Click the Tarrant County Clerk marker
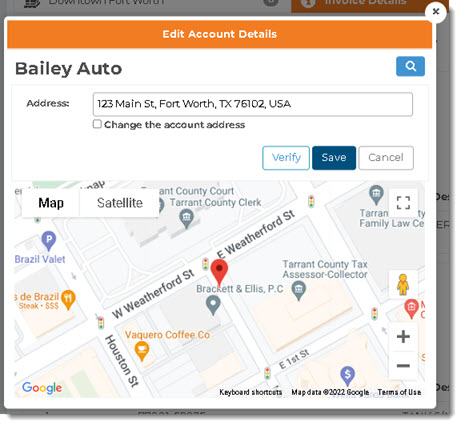The width and height of the screenshot is (461, 426). (x=186, y=219)
